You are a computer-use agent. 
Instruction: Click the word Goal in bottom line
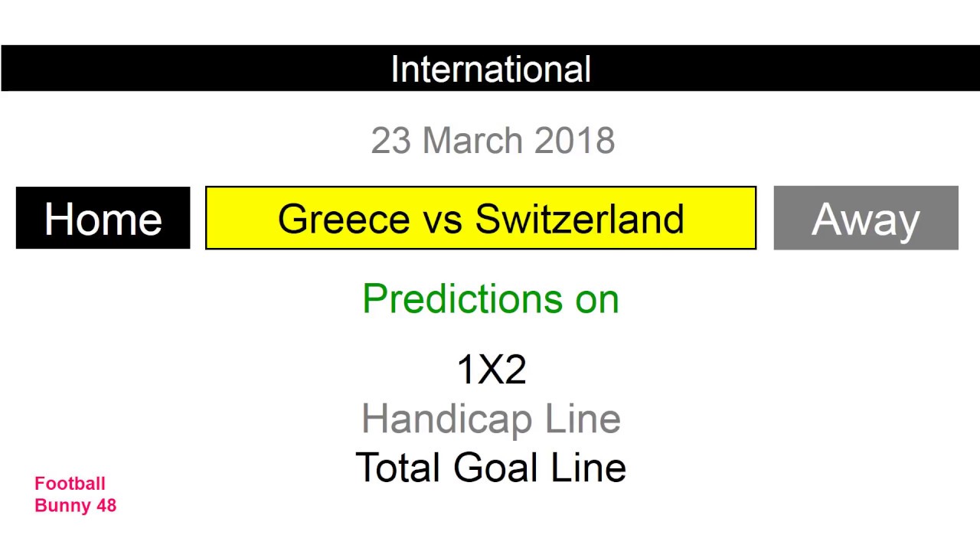496,468
